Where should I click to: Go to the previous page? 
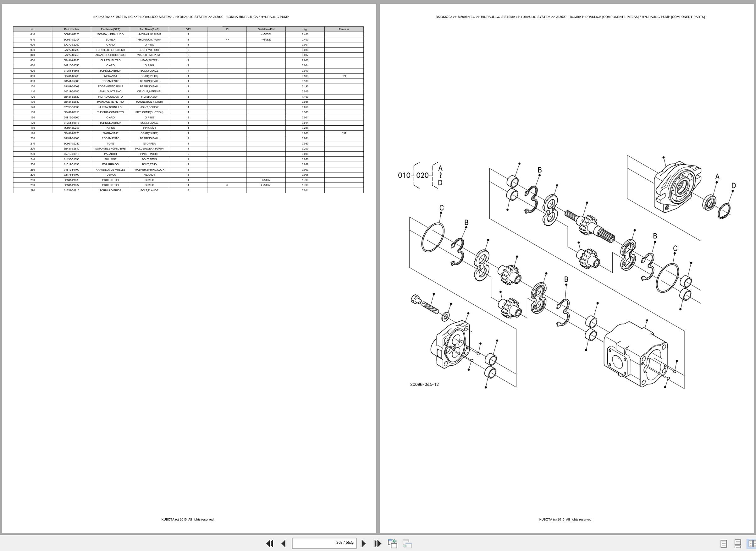pyautogui.click(x=284, y=543)
